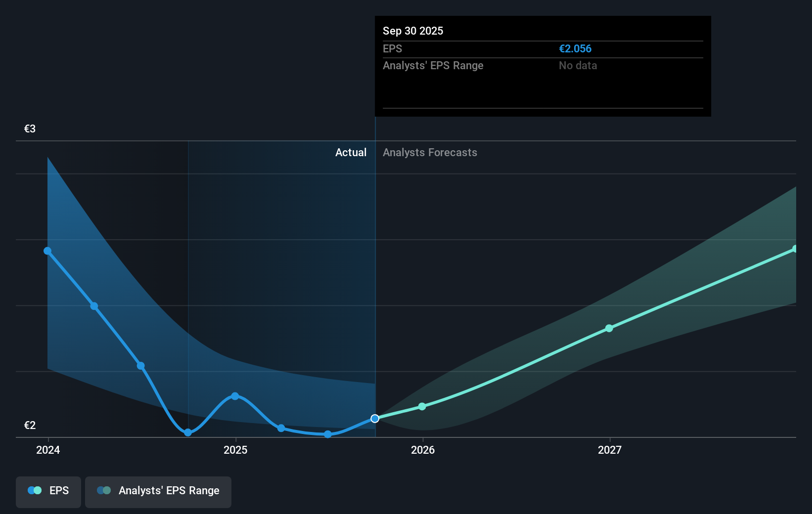Click the Sep 30 2025 tooltip date
812x514 pixels.
[x=413, y=31]
